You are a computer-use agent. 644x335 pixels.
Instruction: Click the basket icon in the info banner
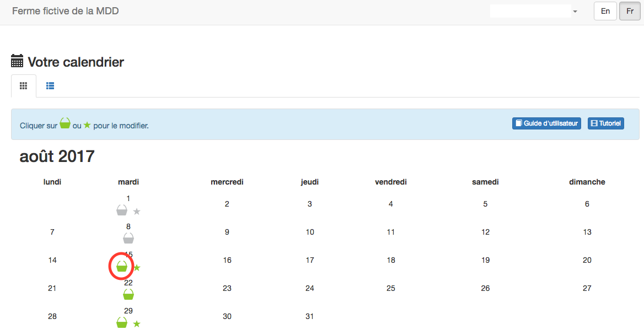(x=65, y=124)
